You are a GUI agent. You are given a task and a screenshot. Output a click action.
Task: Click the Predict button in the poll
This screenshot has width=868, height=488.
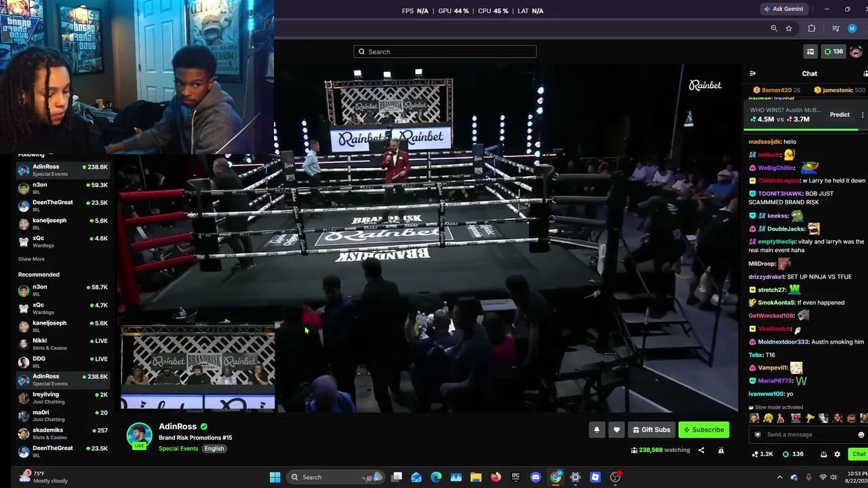840,115
